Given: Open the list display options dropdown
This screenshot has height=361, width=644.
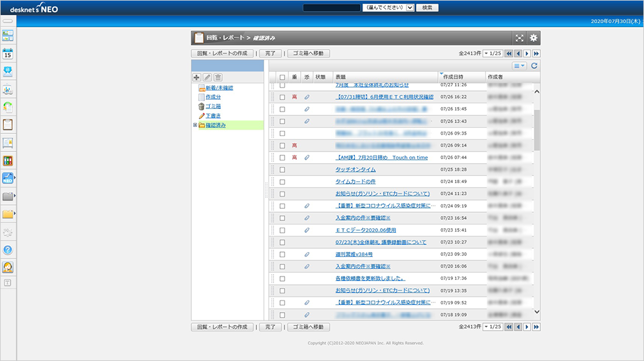Looking at the screenshot, I should (x=519, y=66).
